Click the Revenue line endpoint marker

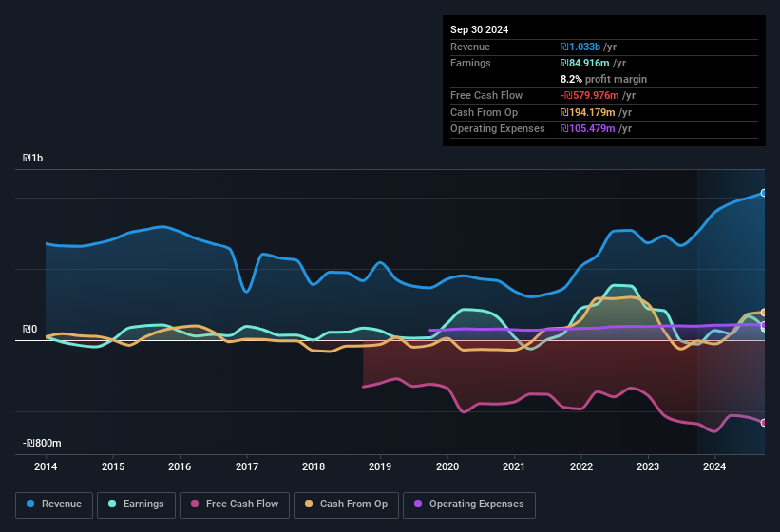[764, 193]
